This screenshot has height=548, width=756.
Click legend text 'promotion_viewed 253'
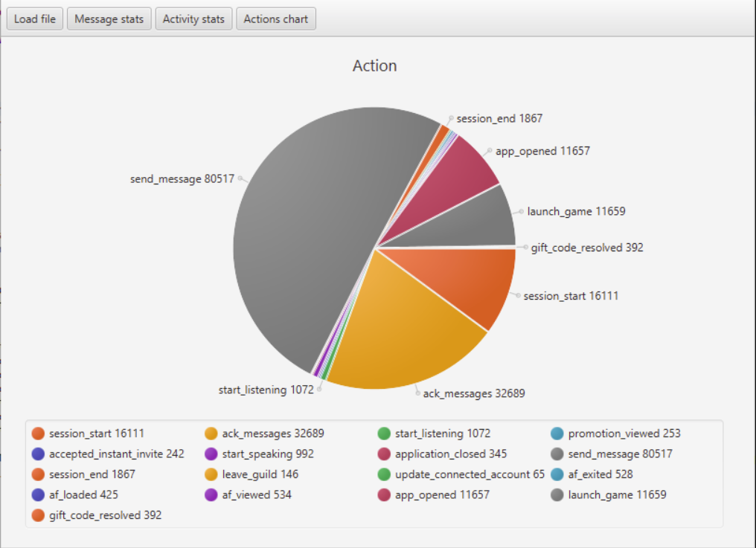624,433
